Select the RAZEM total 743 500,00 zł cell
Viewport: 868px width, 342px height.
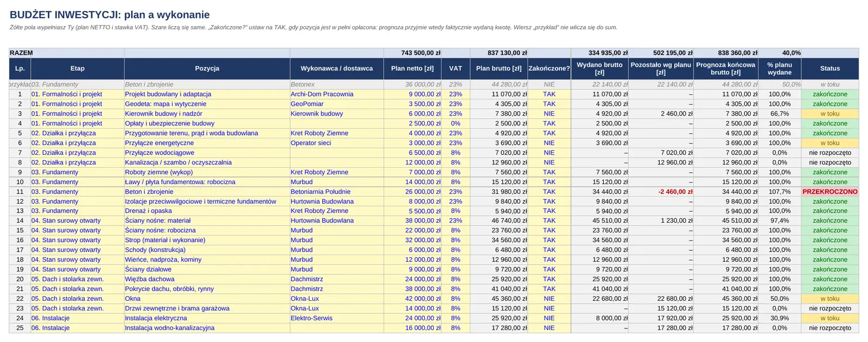tap(412, 53)
